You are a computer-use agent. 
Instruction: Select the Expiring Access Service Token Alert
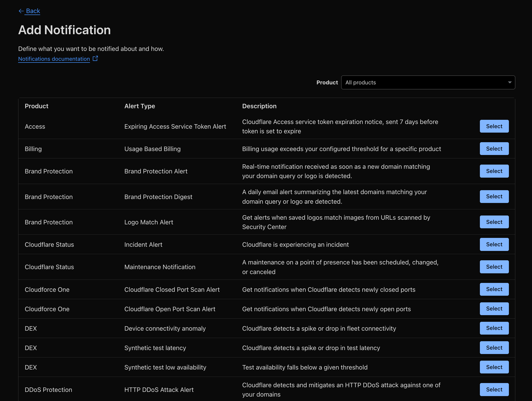click(494, 126)
